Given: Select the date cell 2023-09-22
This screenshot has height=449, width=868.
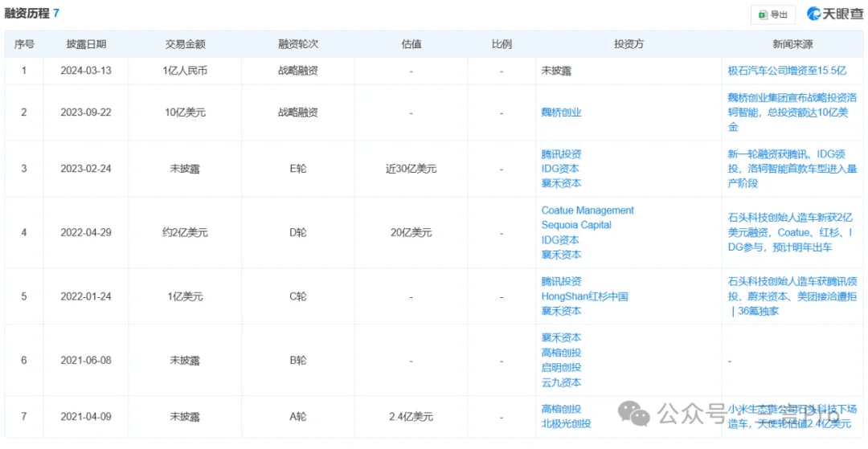Looking at the screenshot, I should click(x=86, y=112).
